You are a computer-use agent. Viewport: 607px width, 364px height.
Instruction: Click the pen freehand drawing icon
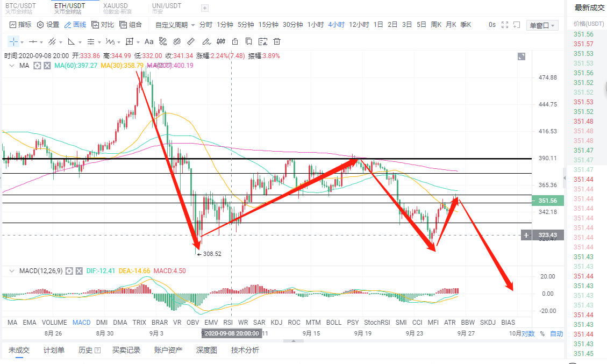tap(206, 41)
